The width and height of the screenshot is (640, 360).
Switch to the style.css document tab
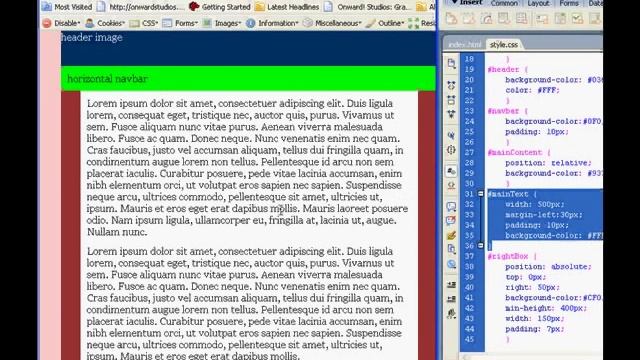pyautogui.click(x=504, y=44)
